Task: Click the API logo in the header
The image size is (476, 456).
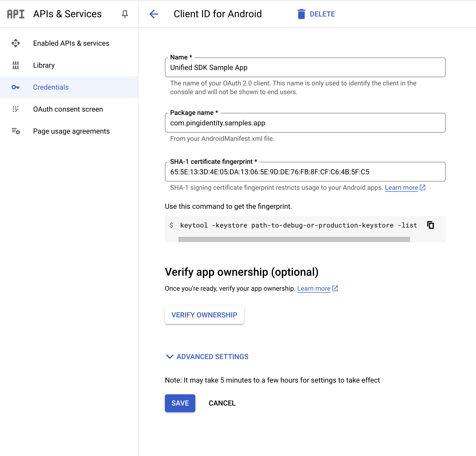Action: (15, 14)
